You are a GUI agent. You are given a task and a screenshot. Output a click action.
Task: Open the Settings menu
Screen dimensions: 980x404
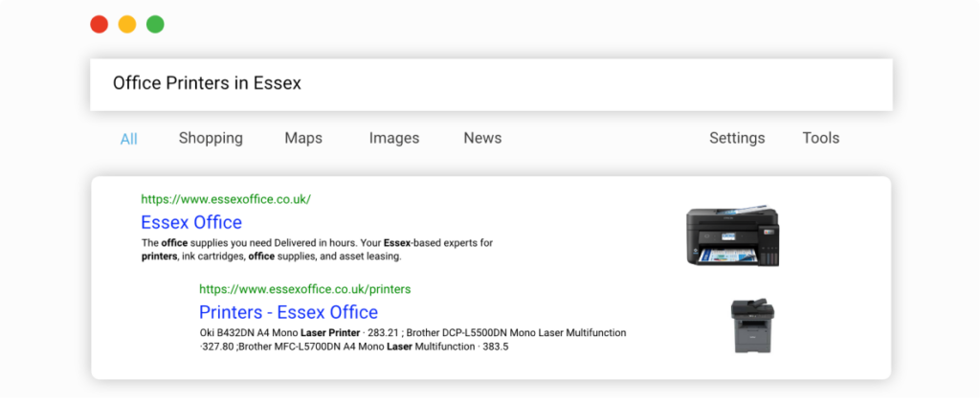click(x=737, y=138)
